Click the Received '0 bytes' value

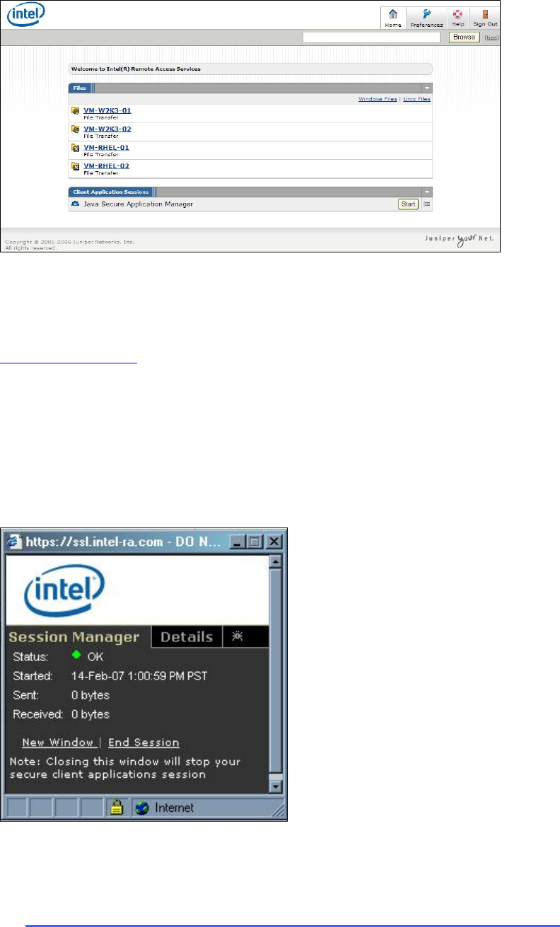click(x=91, y=714)
